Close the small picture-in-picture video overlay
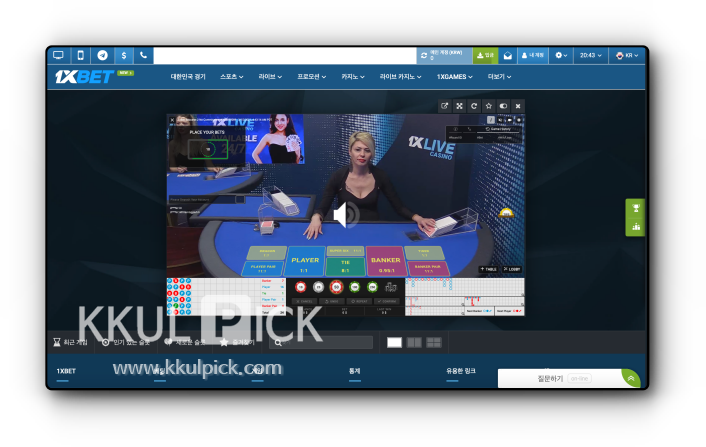The image size is (706, 447). click(x=172, y=120)
